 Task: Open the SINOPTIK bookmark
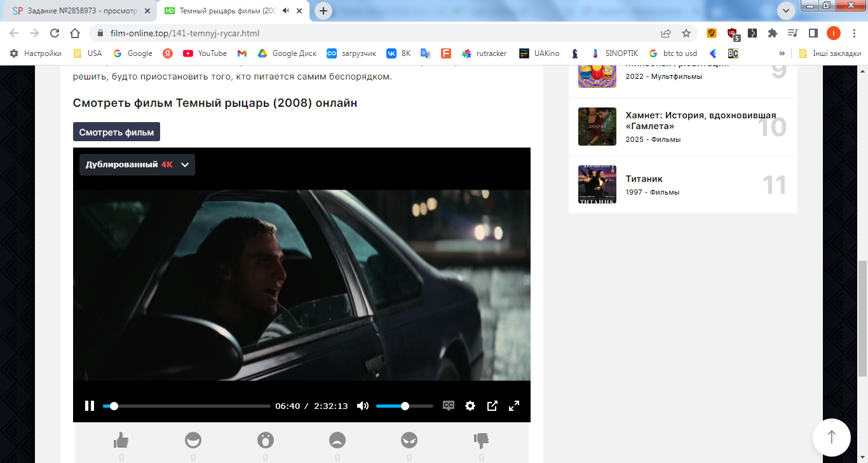pyautogui.click(x=614, y=53)
